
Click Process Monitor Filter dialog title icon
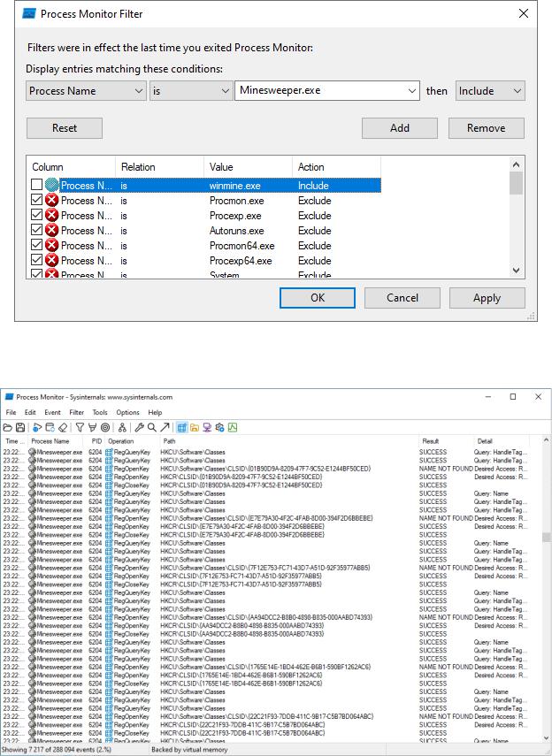tap(29, 13)
